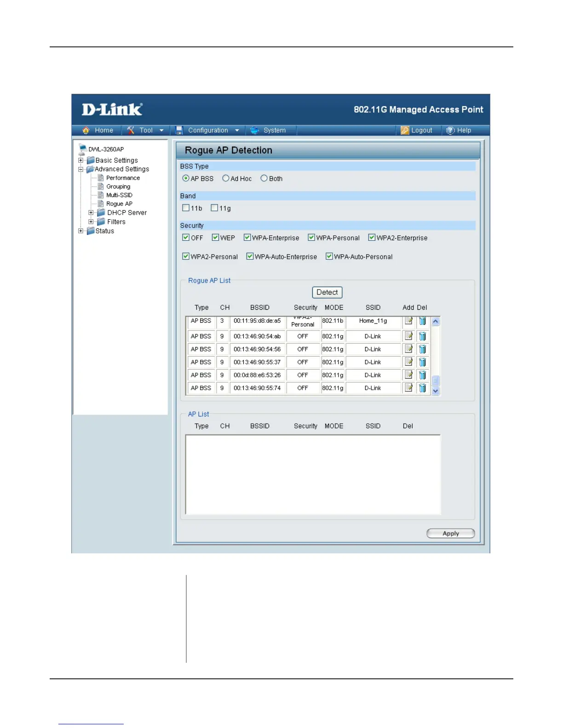This screenshot has width=563, height=728.
Task: Select the AP BSS radio button
Action: click(186, 178)
